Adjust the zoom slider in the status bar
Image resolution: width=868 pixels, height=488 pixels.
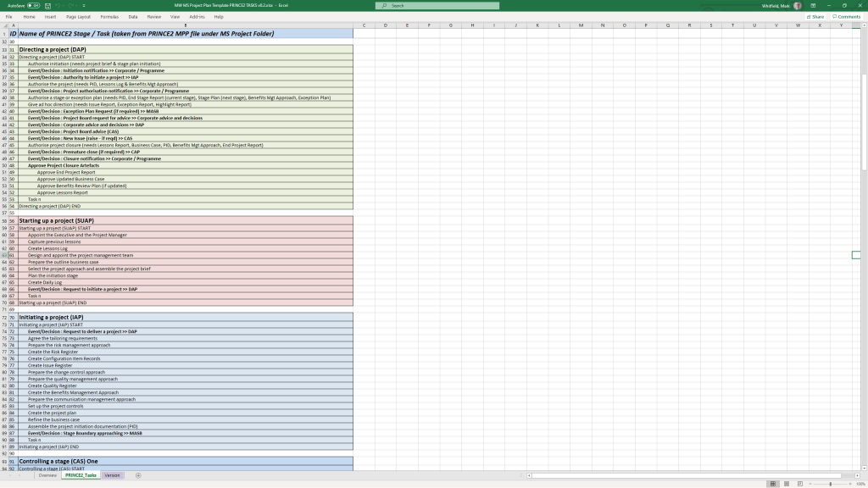point(831,483)
